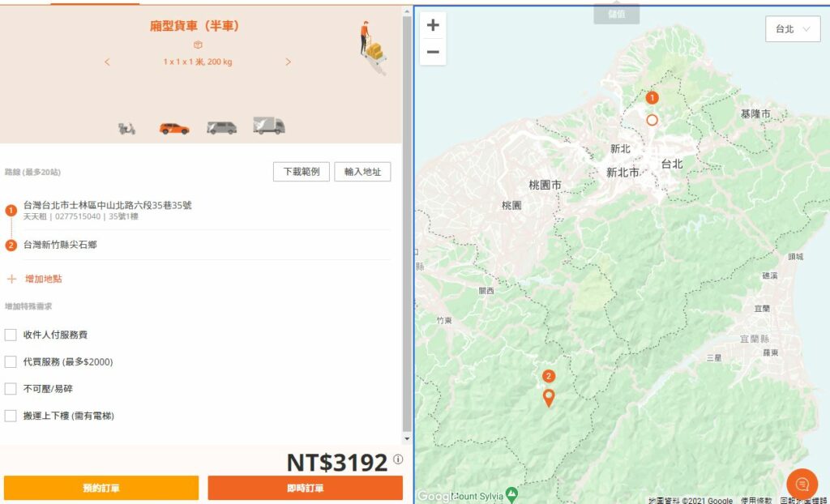The image size is (830, 504).
Task: Zoom out on the map
Action: point(433,52)
